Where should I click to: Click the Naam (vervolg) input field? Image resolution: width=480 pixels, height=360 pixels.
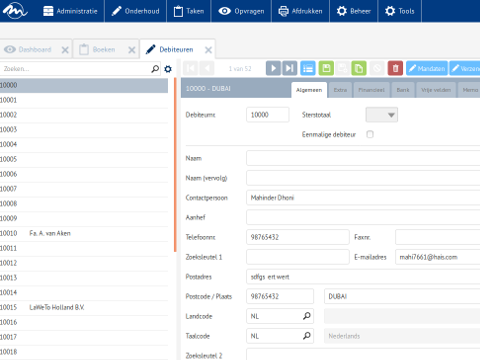[363, 178]
